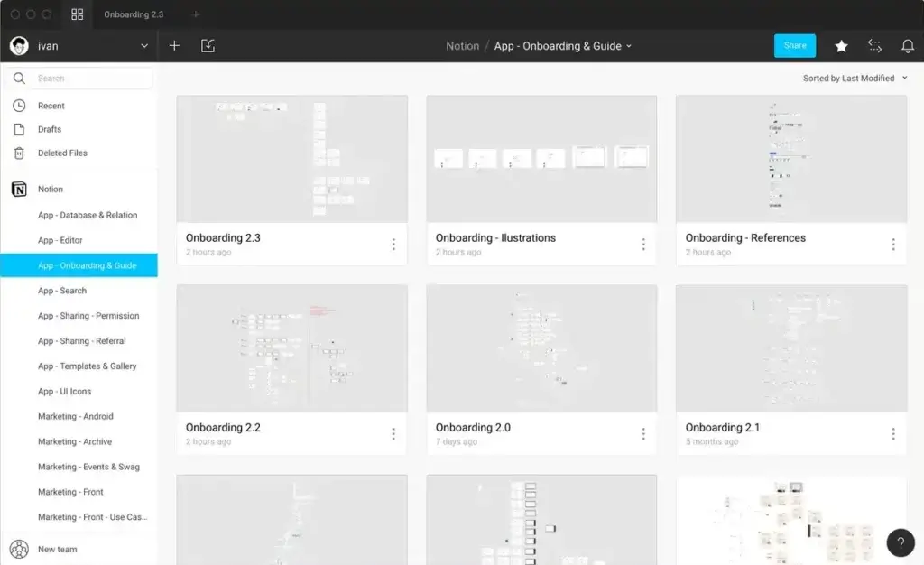Open notifications via the bell icon
The image size is (924, 565).
coord(908,45)
